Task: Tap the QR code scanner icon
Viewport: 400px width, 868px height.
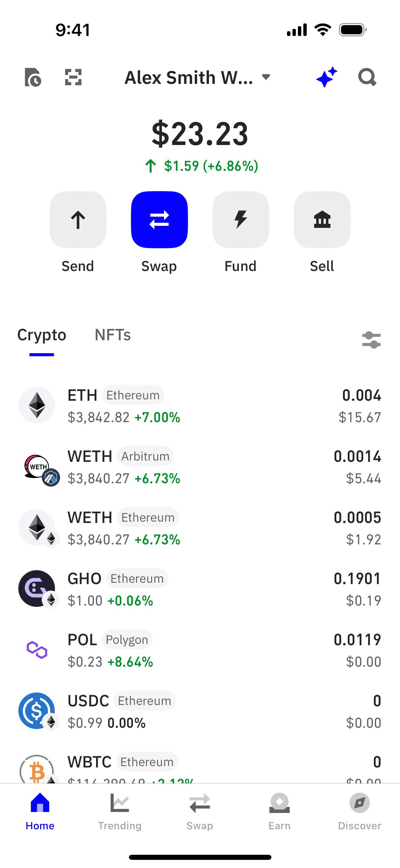Action: coord(73,77)
